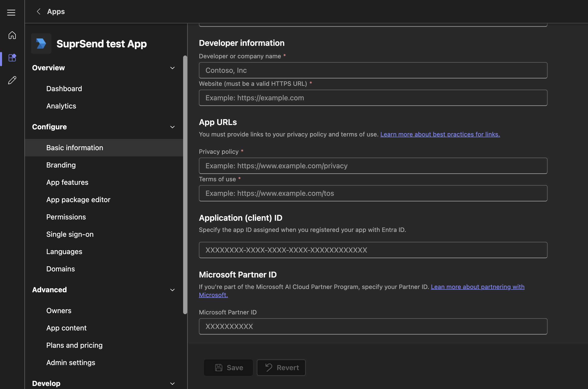The width and height of the screenshot is (588, 389).
Task: Select Basic information in Configure
Action: 104,148
